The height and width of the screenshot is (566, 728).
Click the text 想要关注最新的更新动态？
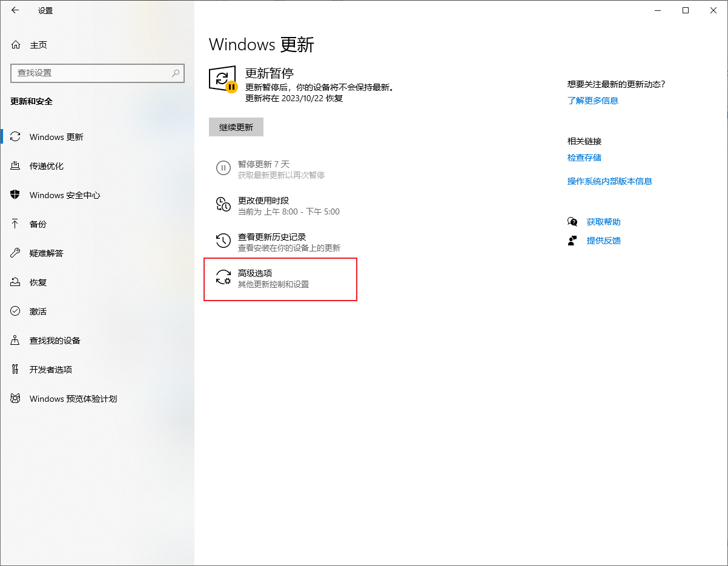pos(616,84)
